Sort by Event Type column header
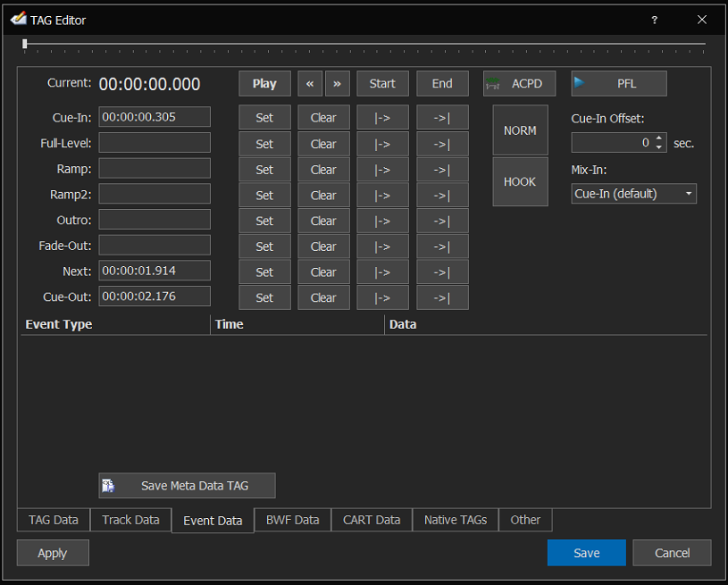The image size is (728, 585). (114, 324)
